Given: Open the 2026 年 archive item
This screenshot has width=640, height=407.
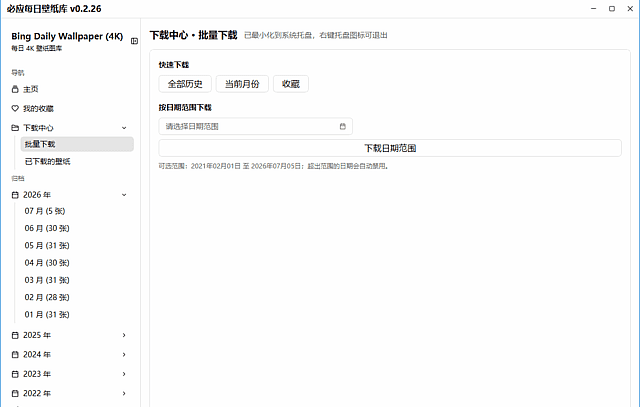Looking at the screenshot, I should tap(71, 195).
